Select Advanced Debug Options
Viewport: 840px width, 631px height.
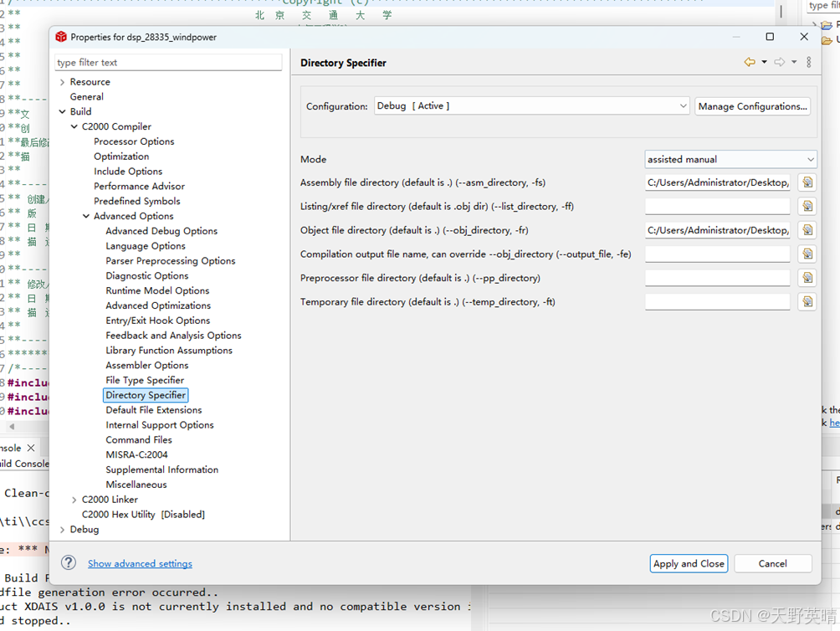tap(161, 231)
